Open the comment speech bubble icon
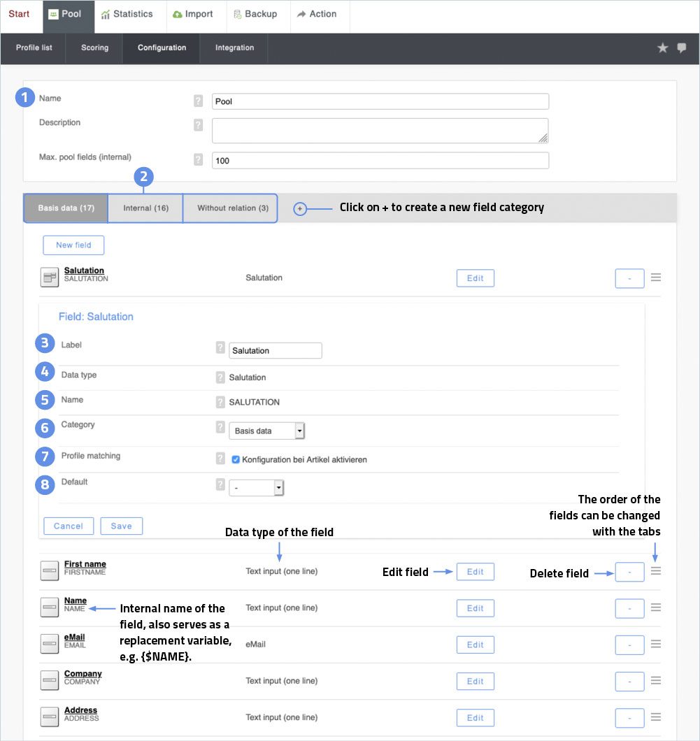The width and height of the screenshot is (700, 741). click(682, 48)
